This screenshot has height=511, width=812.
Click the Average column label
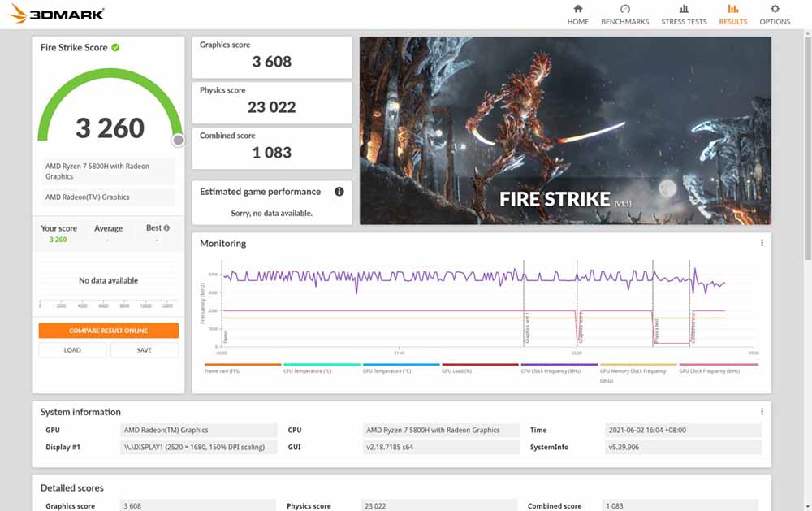point(108,228)
